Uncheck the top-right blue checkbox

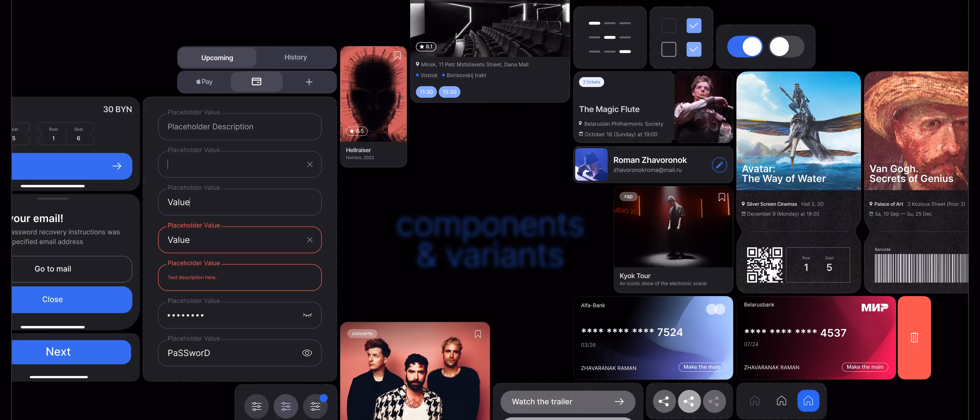pos(694,26)
